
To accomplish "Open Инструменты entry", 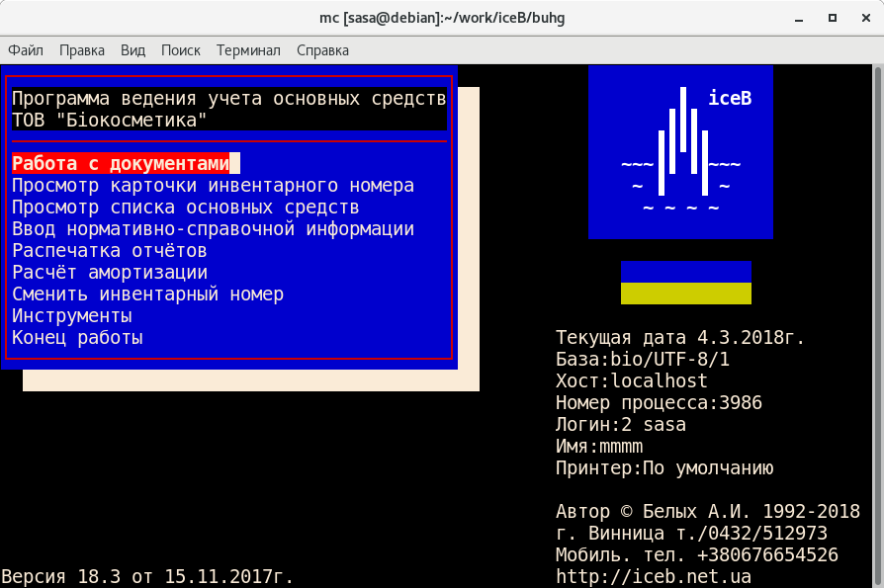I will pos(71,316).
